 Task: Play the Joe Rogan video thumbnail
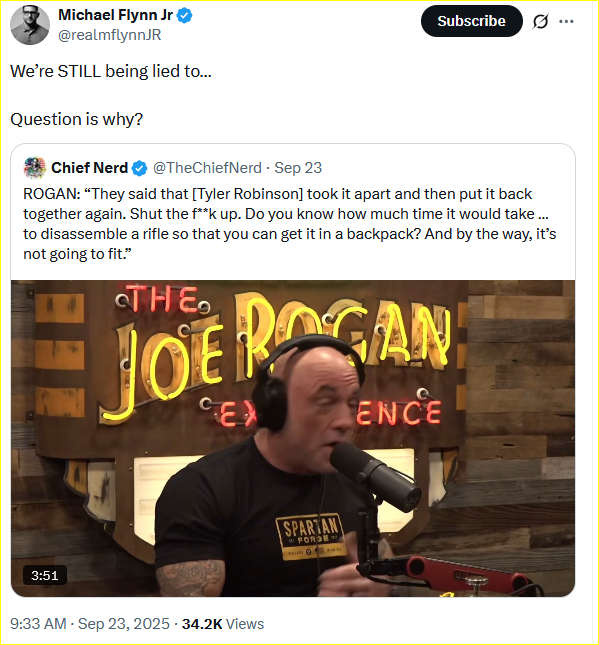(293, 439)
